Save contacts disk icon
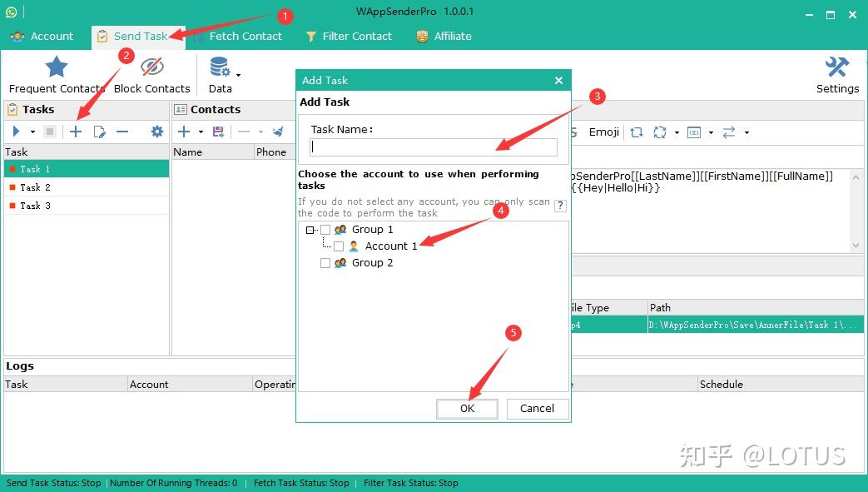 coord(219,132)
